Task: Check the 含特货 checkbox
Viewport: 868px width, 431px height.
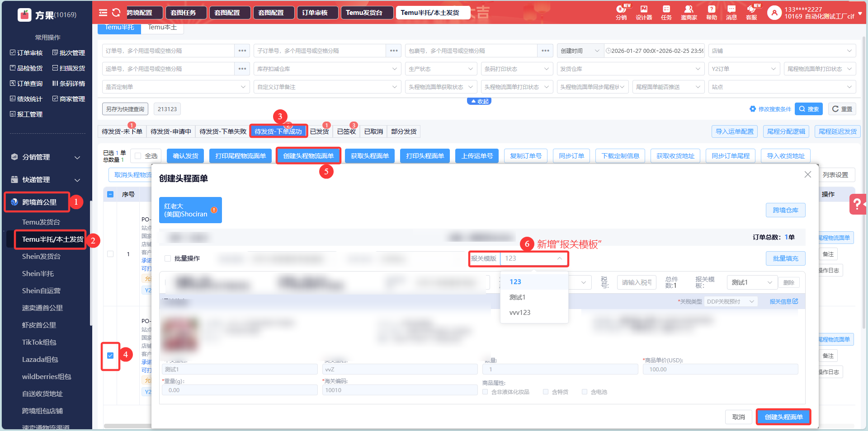Action: pos(546,392)
